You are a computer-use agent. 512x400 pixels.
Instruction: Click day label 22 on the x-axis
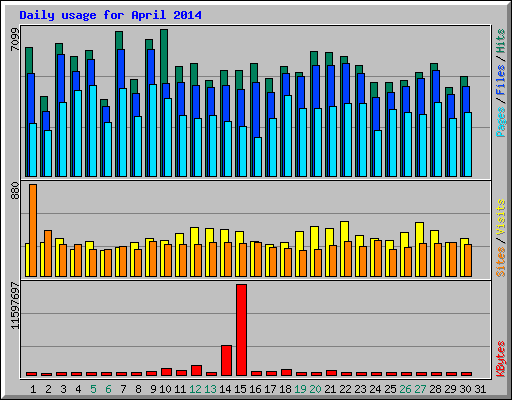pyautogui.click(x=345, y=389)
